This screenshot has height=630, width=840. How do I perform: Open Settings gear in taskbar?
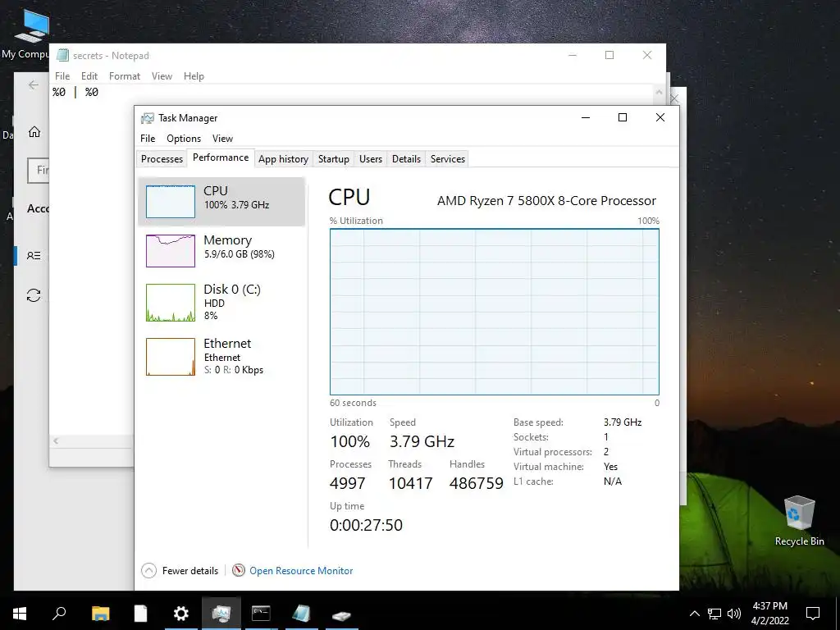(181, 614)
